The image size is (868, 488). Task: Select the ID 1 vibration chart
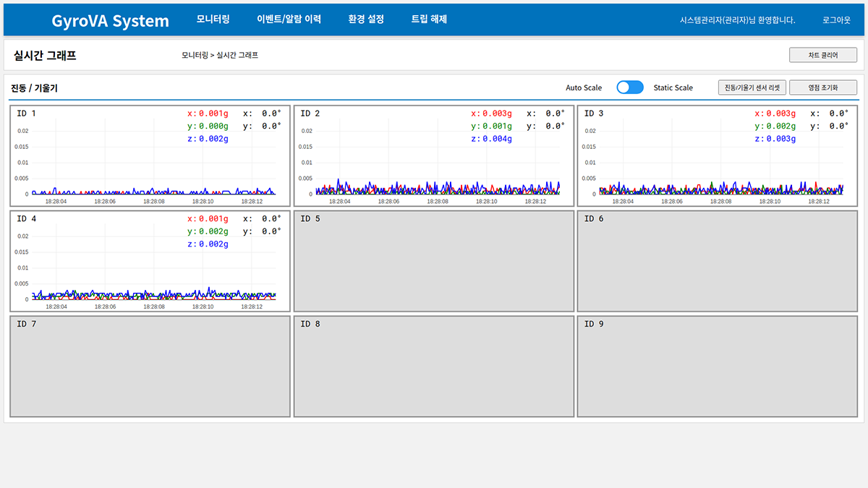[150, 156]
